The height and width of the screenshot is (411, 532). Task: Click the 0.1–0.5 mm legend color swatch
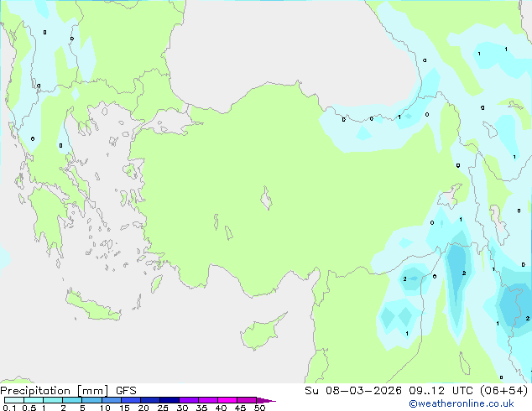14,400
